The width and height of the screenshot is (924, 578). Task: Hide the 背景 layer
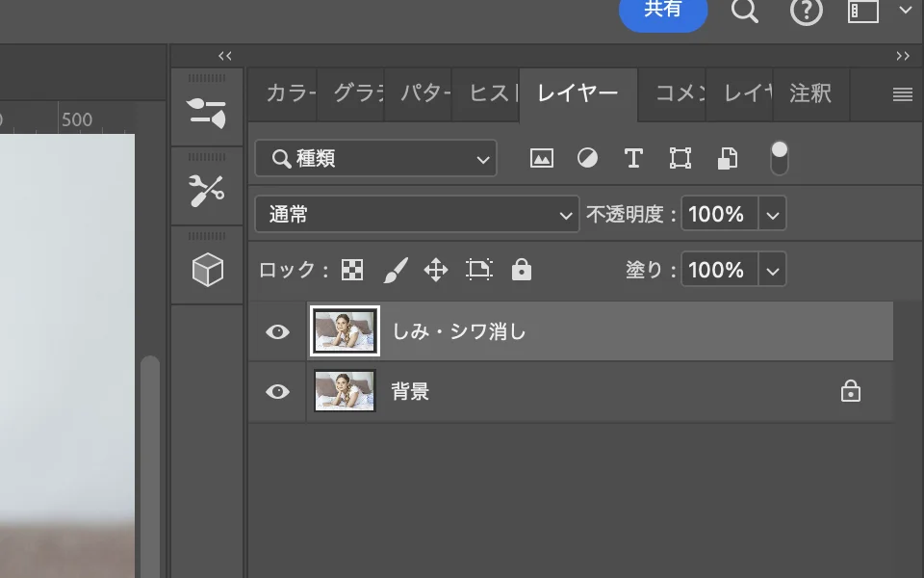point(277,392)
